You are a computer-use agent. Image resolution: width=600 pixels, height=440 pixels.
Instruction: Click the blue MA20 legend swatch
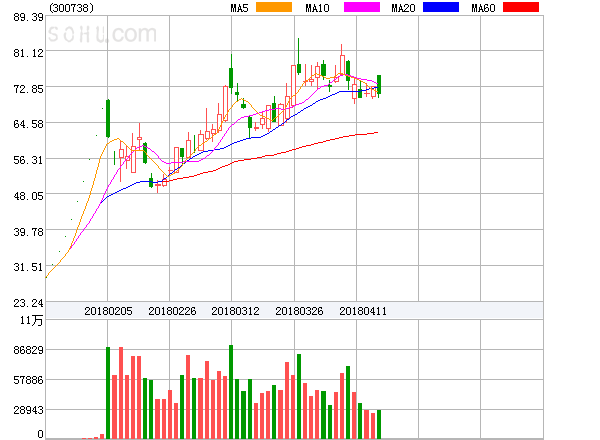pos(441,7)
